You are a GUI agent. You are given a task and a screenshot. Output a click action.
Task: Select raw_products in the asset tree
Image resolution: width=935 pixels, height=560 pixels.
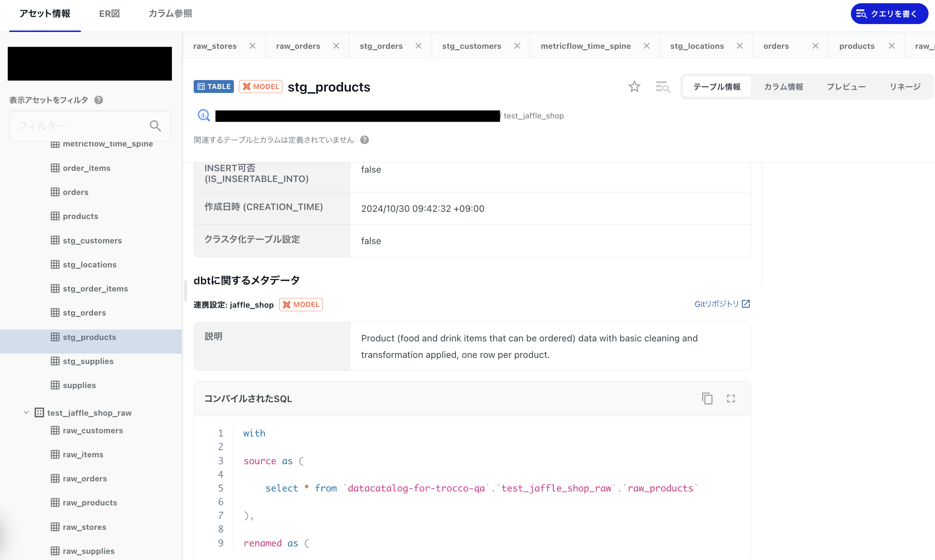[90, 503]
